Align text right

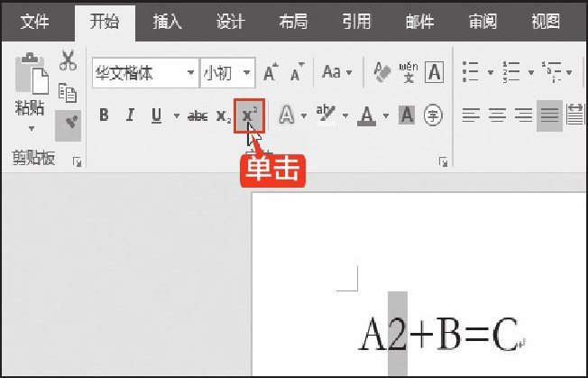[x=523, y=115]
